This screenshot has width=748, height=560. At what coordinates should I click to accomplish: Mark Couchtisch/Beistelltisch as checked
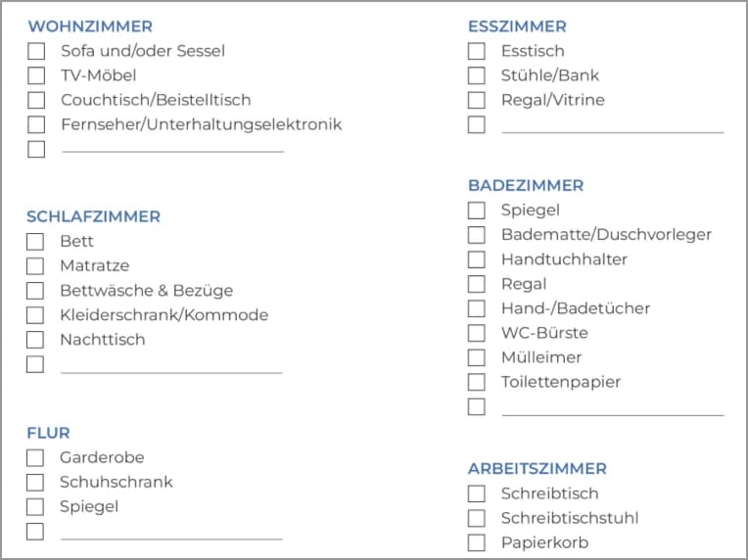36,100
